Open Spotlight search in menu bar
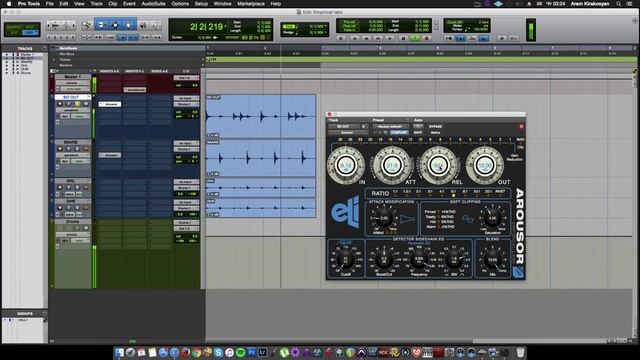Viewport: 640px width, 360px height. coord(618,4)
